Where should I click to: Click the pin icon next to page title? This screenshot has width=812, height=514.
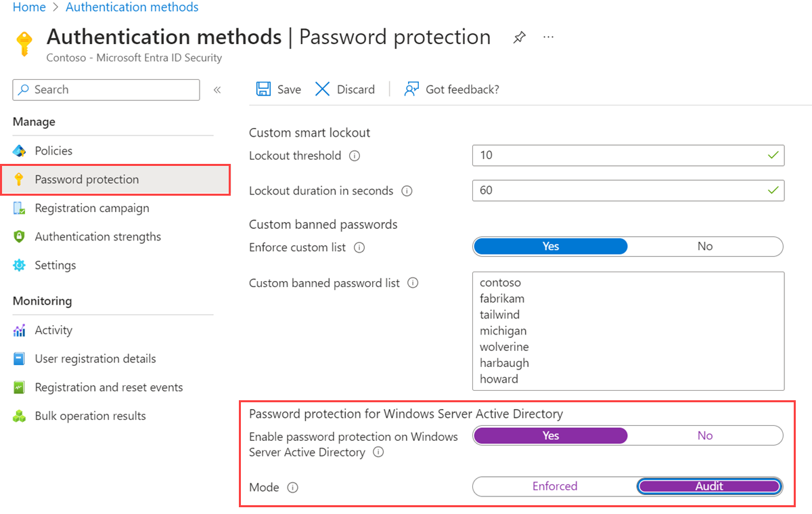(x=519, y=37)
